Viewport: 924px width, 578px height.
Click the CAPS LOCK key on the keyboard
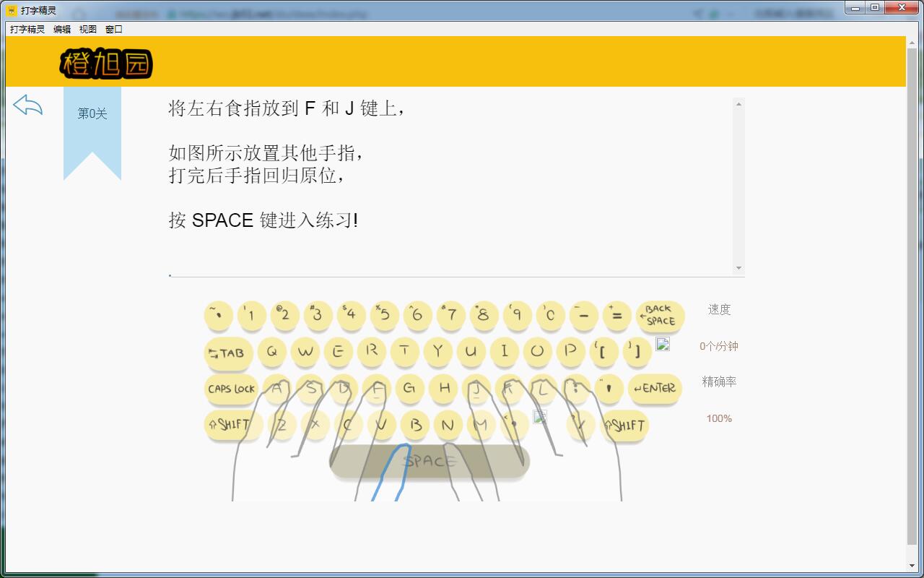tap(230, 389)
